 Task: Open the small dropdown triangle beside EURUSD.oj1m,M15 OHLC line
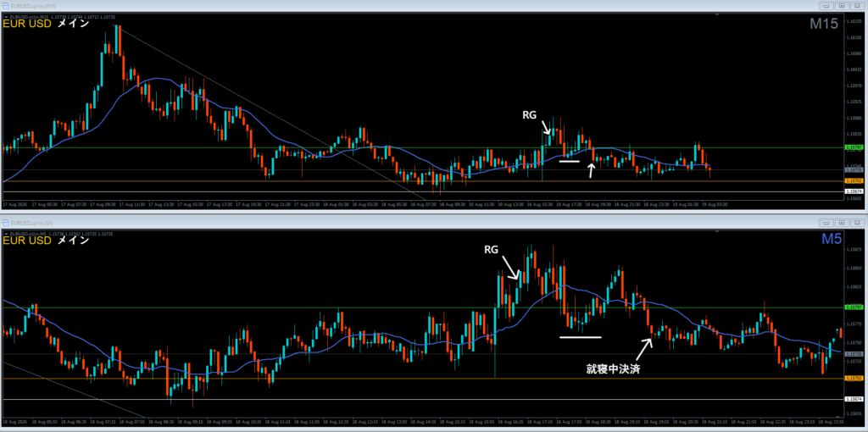(6, 17)
